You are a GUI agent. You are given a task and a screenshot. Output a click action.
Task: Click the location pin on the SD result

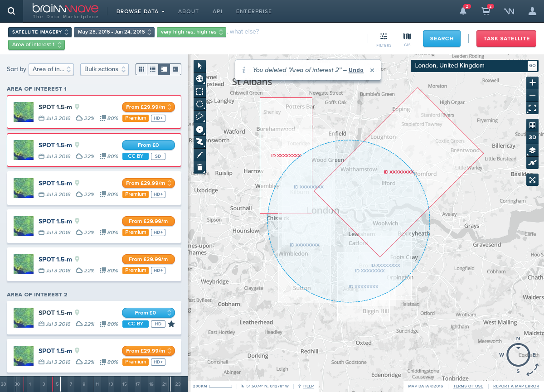pyautogui.click(x=77, y=145)
